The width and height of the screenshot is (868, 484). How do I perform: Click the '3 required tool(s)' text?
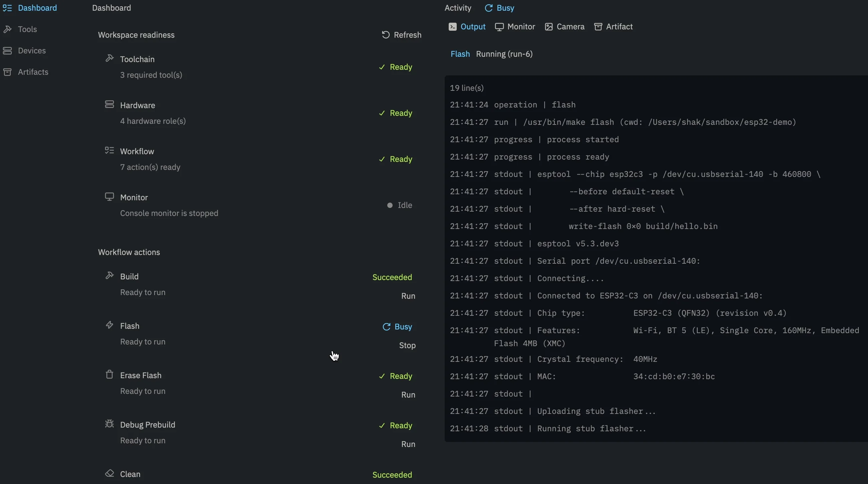[x=151, y=75]
